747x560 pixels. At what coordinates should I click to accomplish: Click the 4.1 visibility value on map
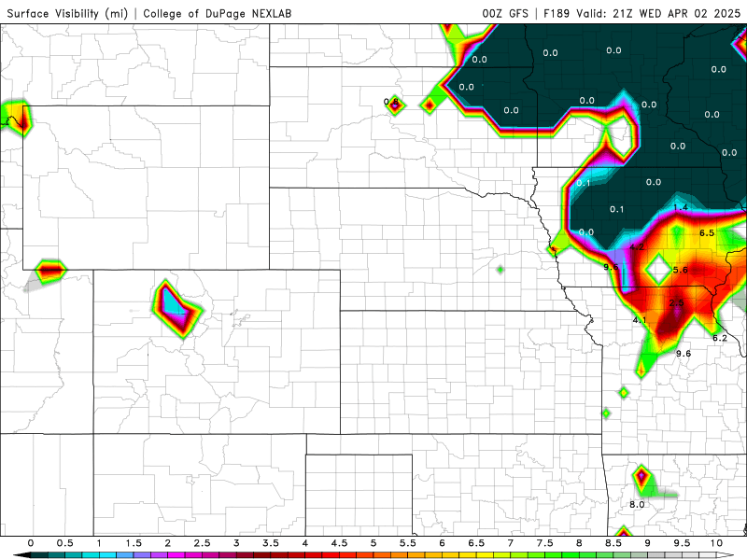pyautogui.click(x=640, y=320)
